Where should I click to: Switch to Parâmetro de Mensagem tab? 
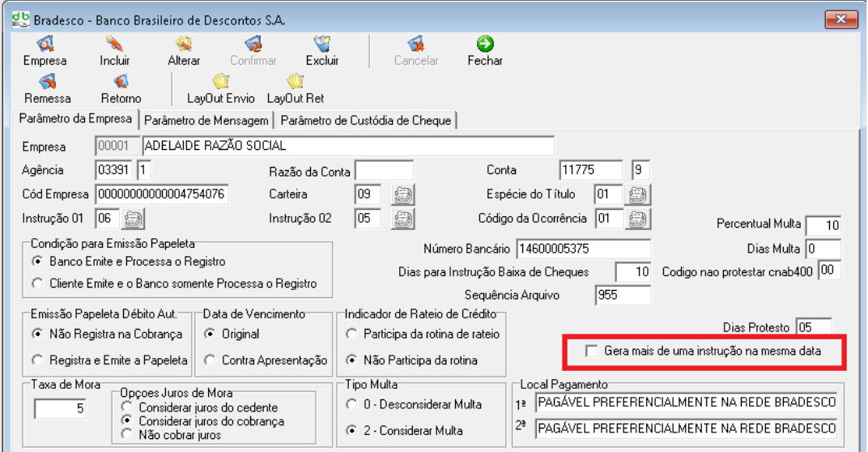point(206,120)
